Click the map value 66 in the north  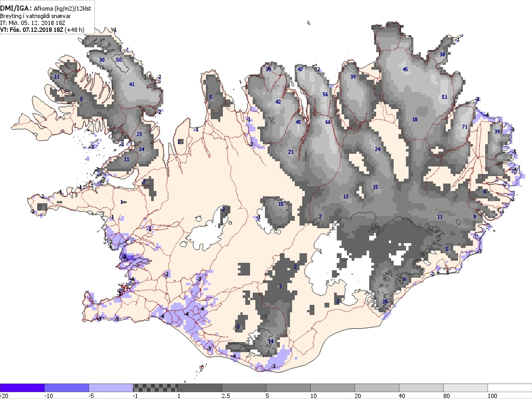click(x=328, y=122)
